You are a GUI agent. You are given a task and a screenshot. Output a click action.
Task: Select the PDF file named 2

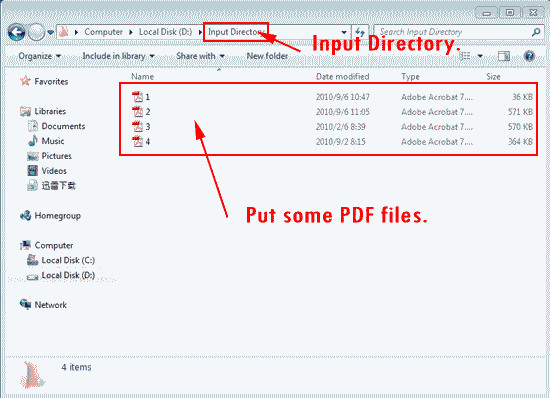point(148,112)
